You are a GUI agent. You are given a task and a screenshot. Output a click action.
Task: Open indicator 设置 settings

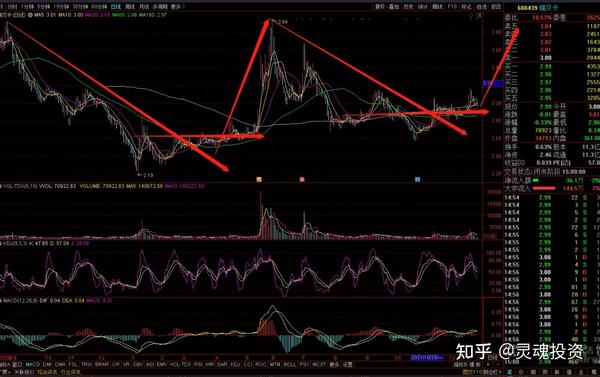tap(347, 364)
